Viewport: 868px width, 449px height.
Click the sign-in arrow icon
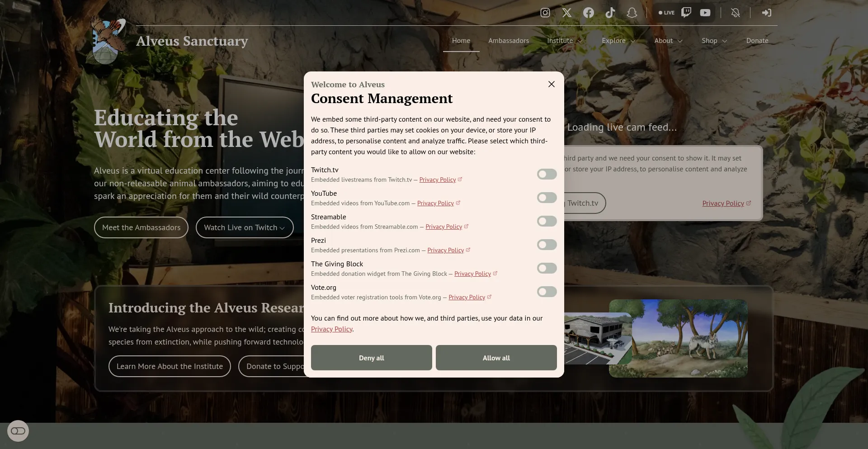point(766,13)
